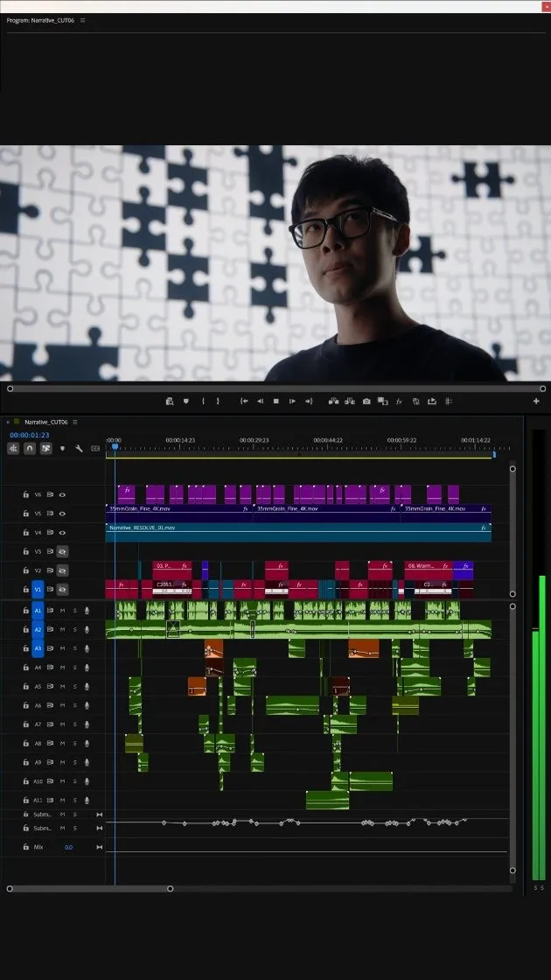Click the V2 track label
The height and width of the screenshot is (980, 551).
pyautogui.click(x=38, y=570)
